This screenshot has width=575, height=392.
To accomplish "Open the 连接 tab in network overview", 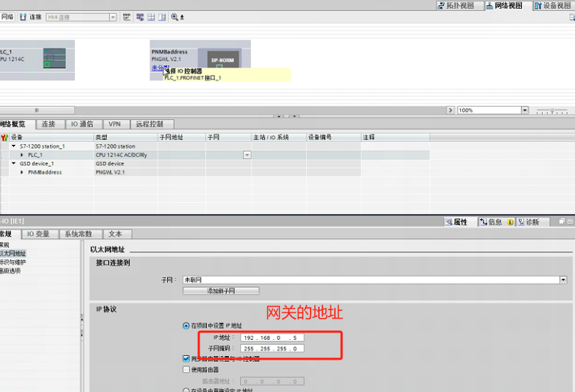I will 49,124.
